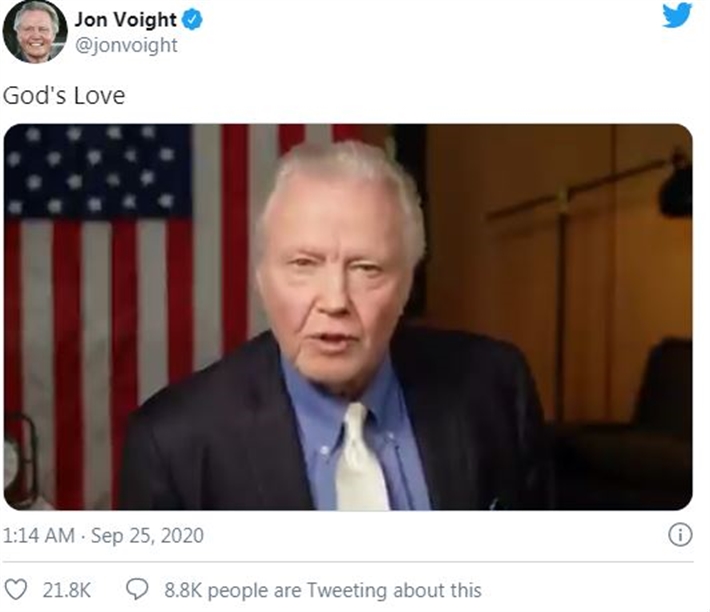Open 8.8K people are Tweeting about this
This screenshot has width=710, height=612.
(x=322, y=590)
